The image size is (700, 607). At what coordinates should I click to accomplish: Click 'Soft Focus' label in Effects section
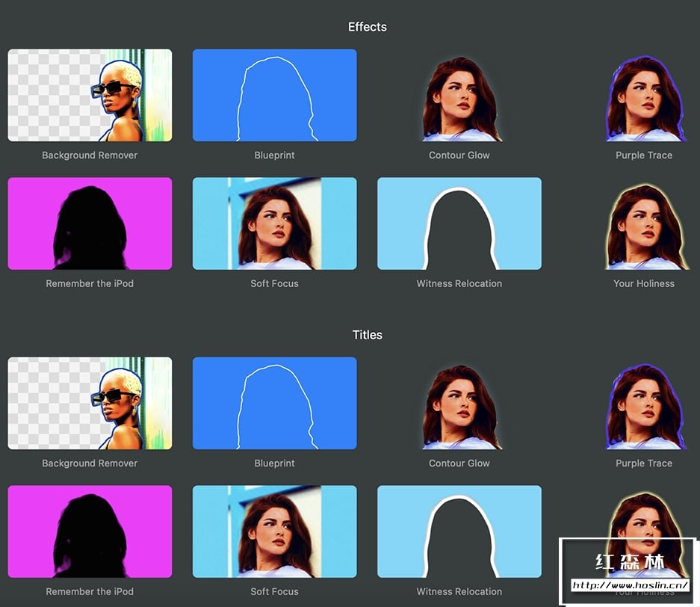click(x=275, y=283)
